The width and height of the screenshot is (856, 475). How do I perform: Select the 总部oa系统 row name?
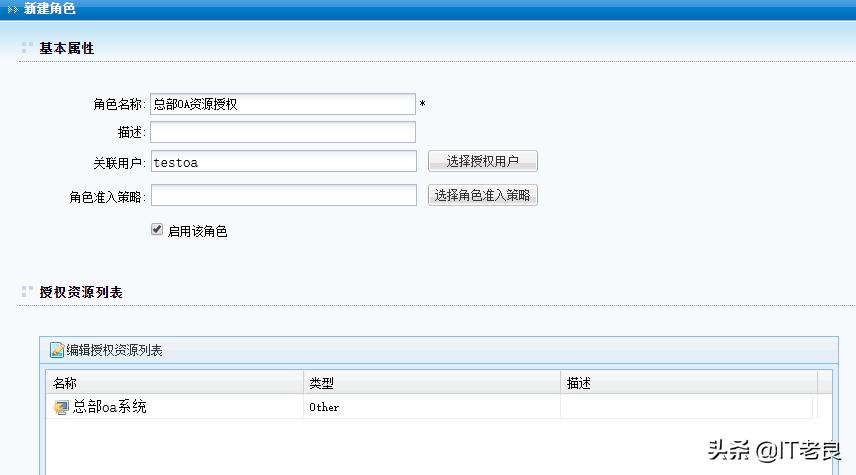(x=109, y=406)
